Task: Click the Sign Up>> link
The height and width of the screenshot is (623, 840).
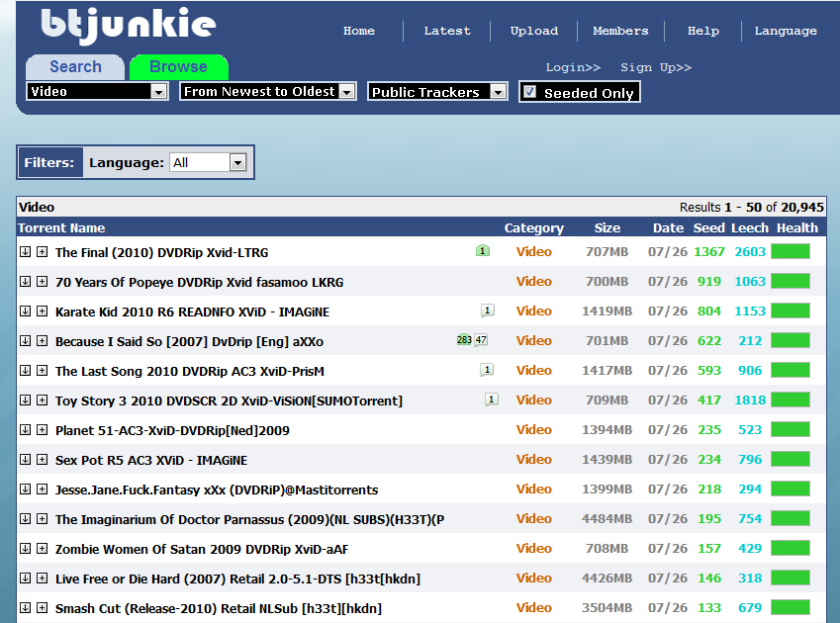Action: (656, 67)
